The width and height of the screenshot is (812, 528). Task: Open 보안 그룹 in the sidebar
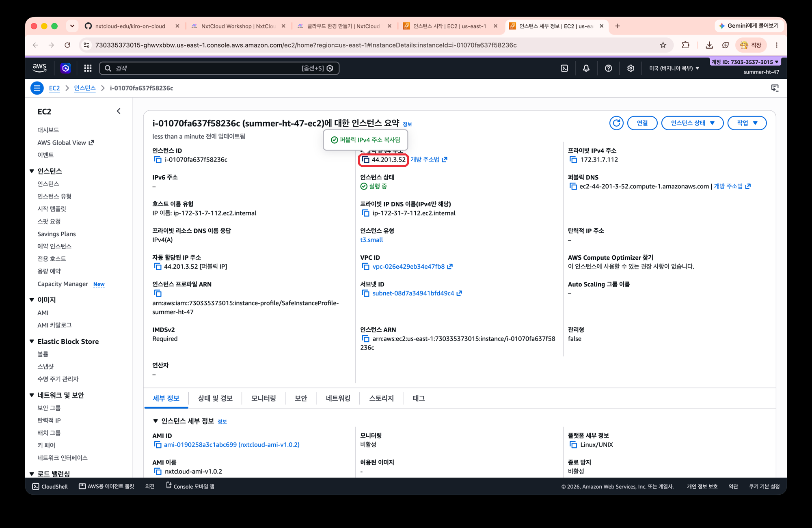click(49, 408)
